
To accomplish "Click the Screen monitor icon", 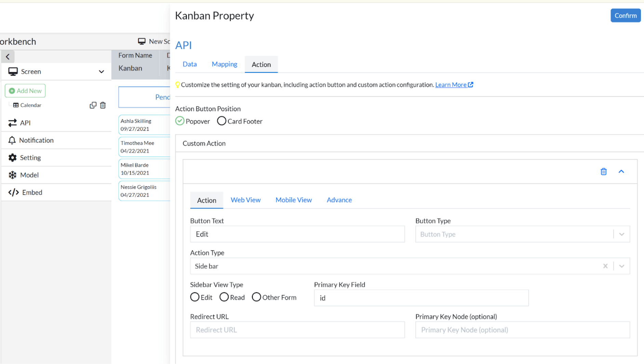I will [x=13, y=71].
